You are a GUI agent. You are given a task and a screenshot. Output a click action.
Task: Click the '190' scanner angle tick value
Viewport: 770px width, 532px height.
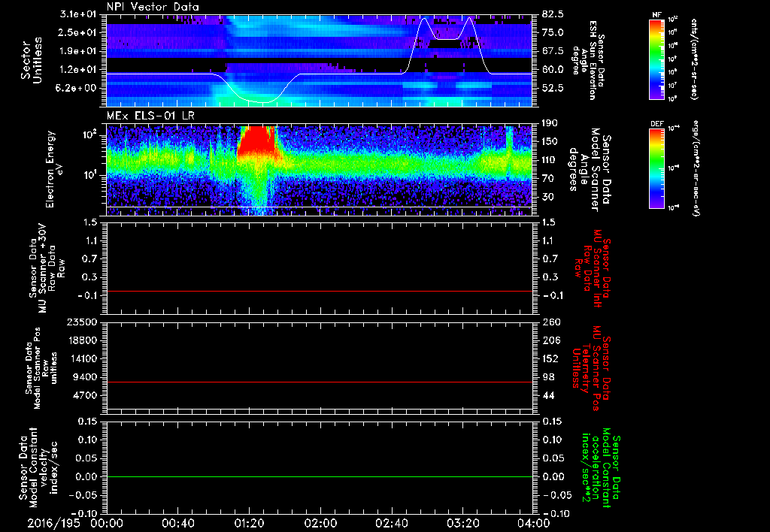point(550,123)
